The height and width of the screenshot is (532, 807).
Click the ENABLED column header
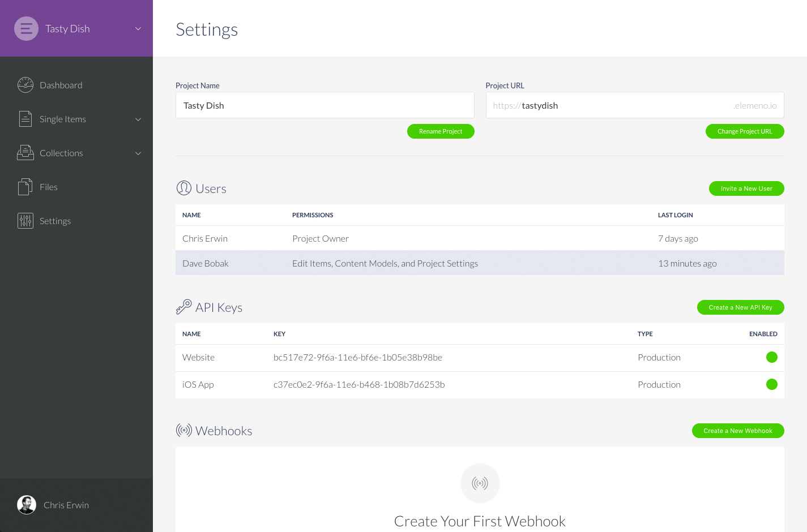(x=763, y=334)
